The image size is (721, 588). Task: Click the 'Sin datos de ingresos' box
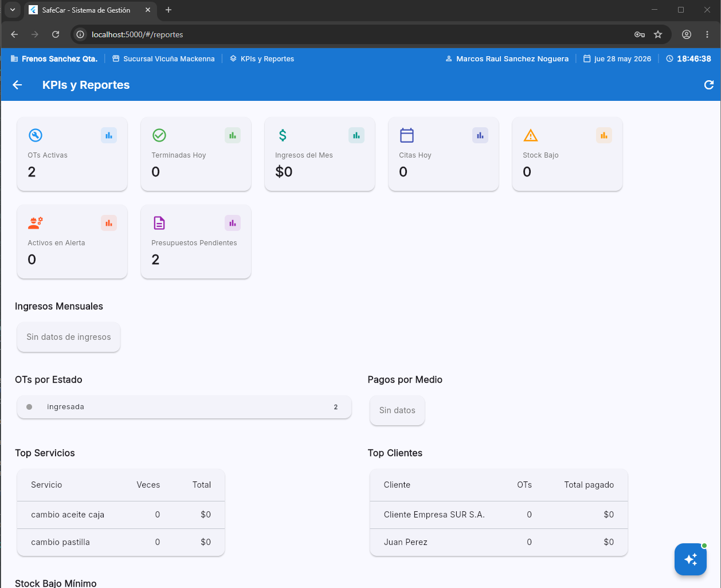click(69, 337)
